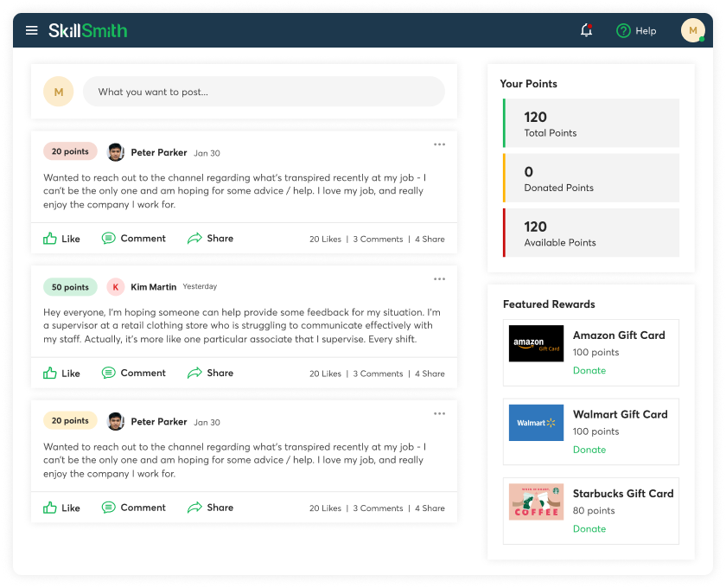Click the 'Featured Rewards' heading
Viewport: 726px width, 588px height.
[x=549, y=304]
